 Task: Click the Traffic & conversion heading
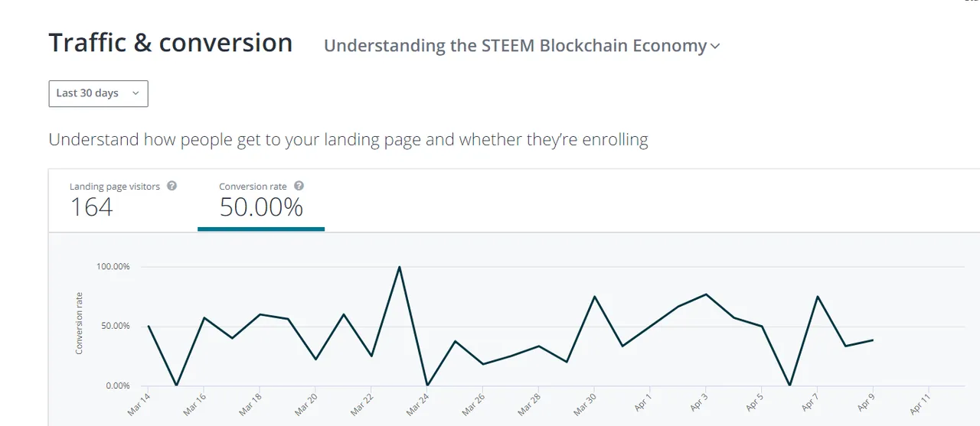[x=171, y=43]
